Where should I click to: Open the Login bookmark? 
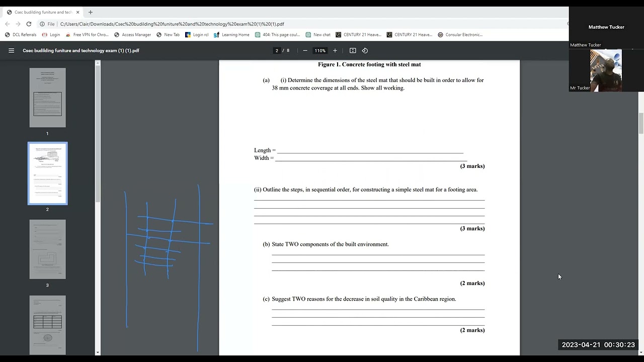point(51,35)
